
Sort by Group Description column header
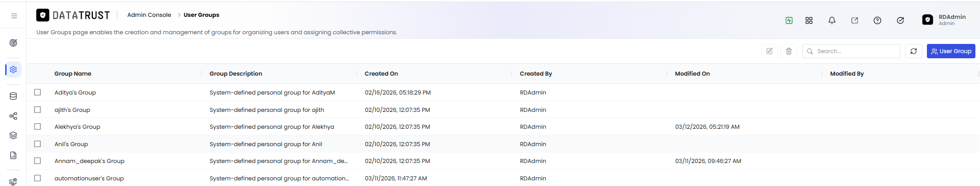coord(236,74)
